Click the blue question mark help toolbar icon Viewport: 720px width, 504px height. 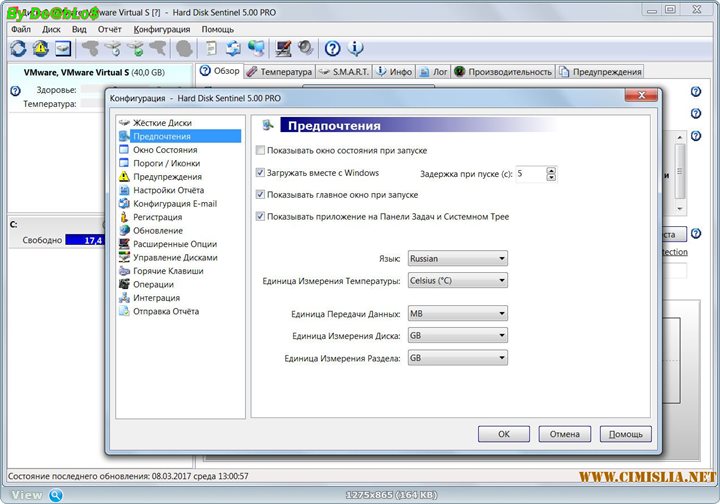[x=333, y=48]
